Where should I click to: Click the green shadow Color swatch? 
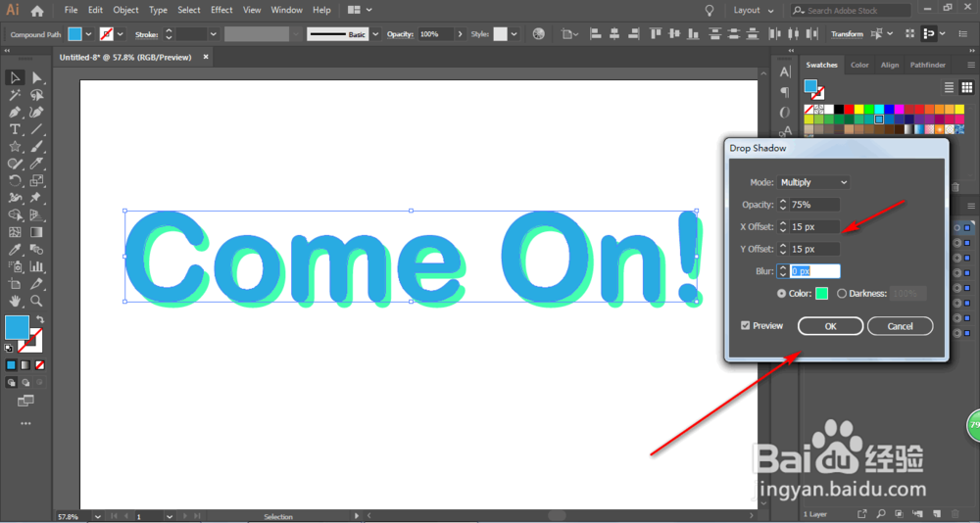tap(821, 293)
